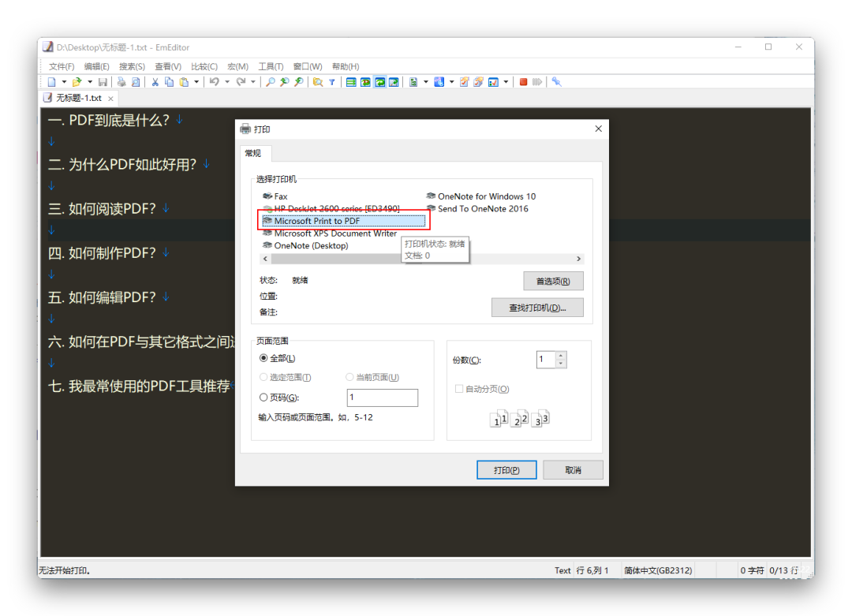Image resolution: width=852 pixels, height=616 pixels.
Task: Click the Microsoft Print to PDF printer
Action: pos(343,221)
